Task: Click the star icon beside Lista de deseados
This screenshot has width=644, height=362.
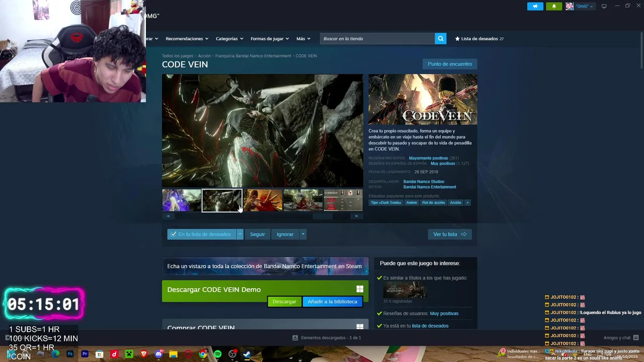Action: pyautogui.click(x=457, y=39)
